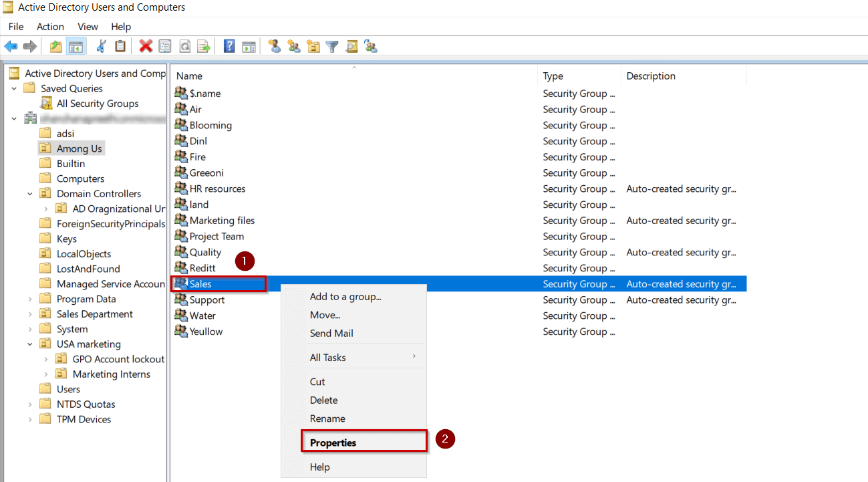Screen dimensions: 868x482
Task: Open the Set Filter Options toolbar icon
Action: click(331, 46)
